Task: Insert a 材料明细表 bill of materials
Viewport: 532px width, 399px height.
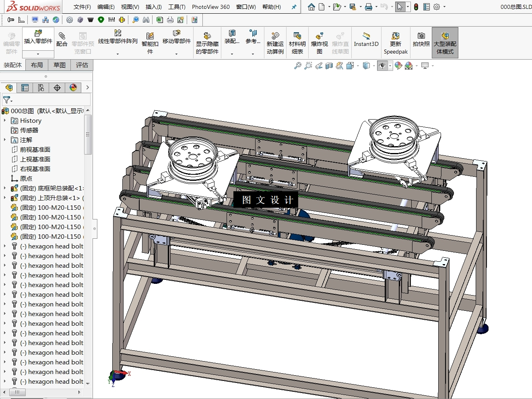Action: [x=297, y=43]
